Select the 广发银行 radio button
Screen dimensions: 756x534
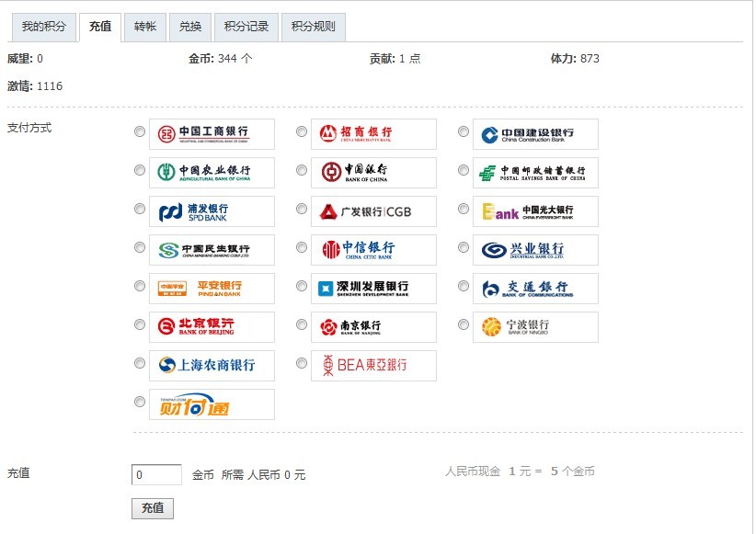[x=302, y=209]
